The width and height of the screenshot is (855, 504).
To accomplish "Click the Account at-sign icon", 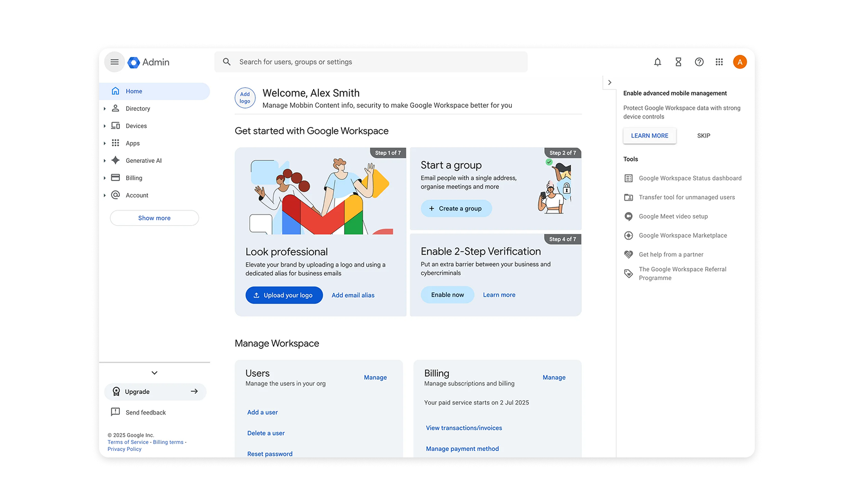I will click(x=116, y=195).
